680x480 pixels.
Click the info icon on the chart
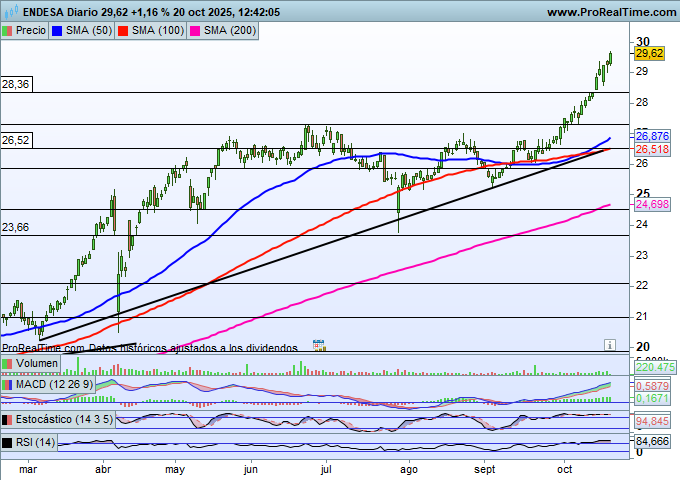(x=609, y=344)
